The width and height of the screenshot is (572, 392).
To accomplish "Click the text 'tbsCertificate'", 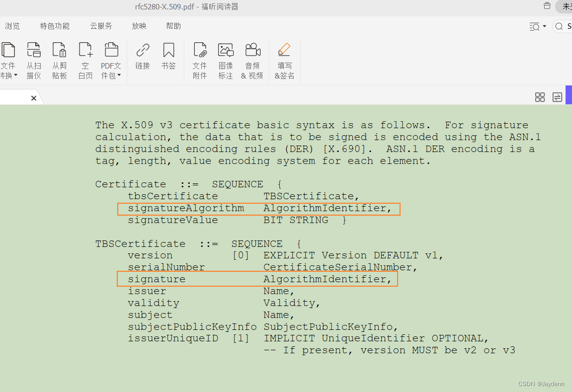I will coord(173,196).
